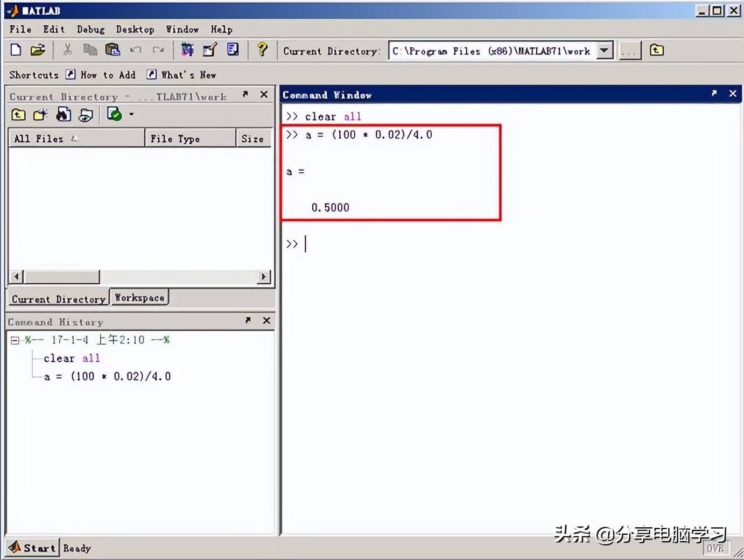
Task: Close the Command Window panel
Action: point(733,93)
